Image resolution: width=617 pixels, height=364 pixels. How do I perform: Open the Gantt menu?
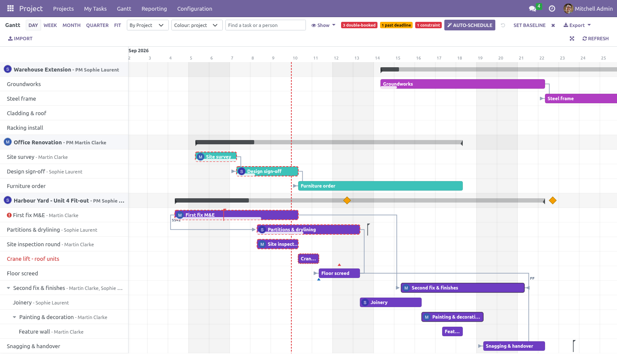[x=124, y=9]
